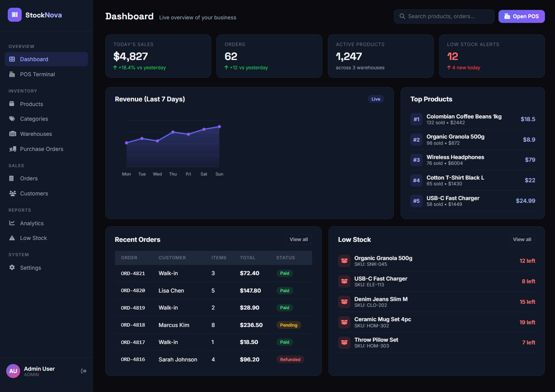
Task: Go to Analytics reports
Action: click(46, 223)
